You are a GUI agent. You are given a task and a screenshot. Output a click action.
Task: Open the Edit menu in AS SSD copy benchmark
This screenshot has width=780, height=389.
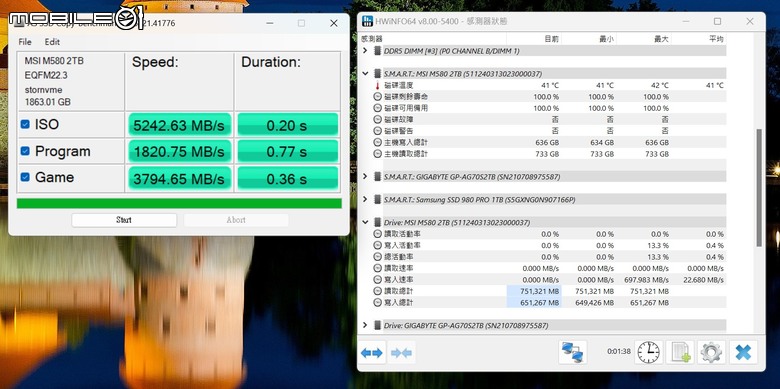pyautogui.click(x=52, y=42)
